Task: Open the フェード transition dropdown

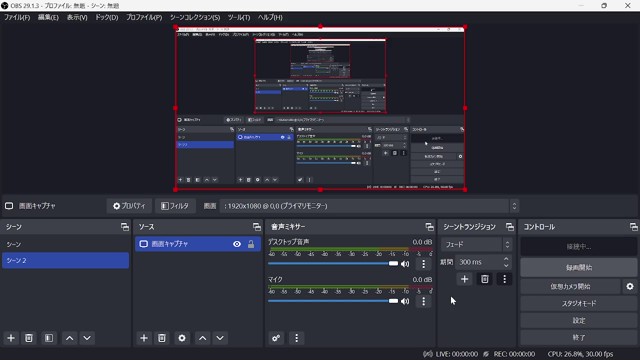Action: (477, 244)
